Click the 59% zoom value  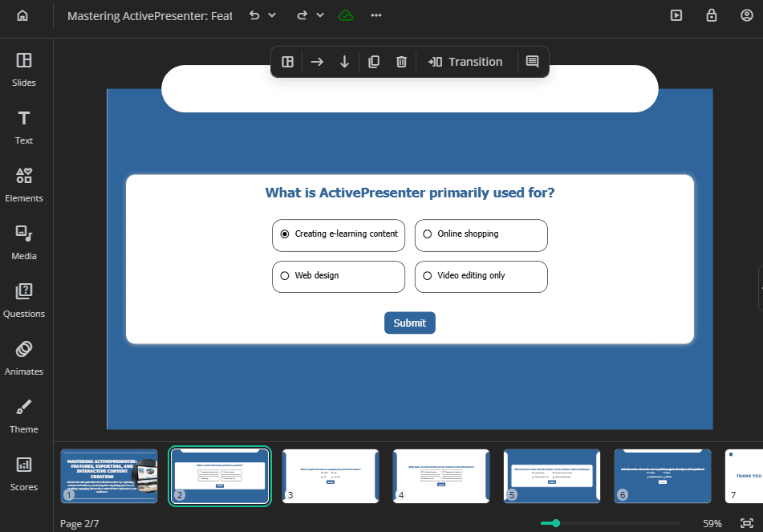tap(712, 524)
